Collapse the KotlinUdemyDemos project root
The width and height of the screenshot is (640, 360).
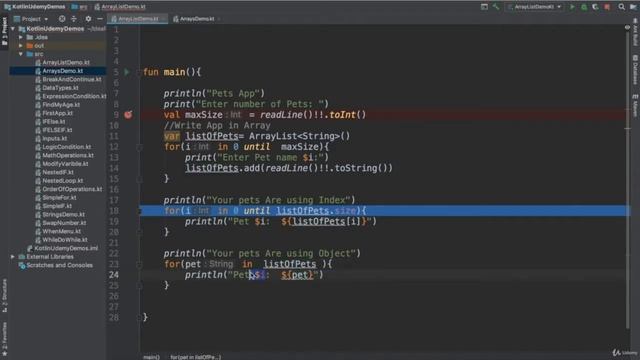[x=13, y=29]
